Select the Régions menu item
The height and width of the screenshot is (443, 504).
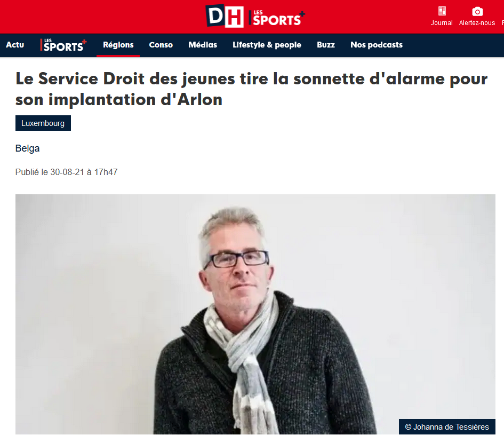coord(118,45)
